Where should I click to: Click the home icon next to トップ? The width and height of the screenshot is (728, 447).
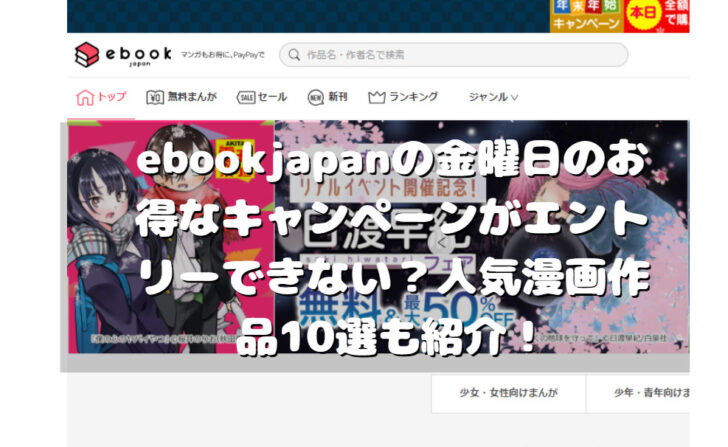(x=85, y=97)
